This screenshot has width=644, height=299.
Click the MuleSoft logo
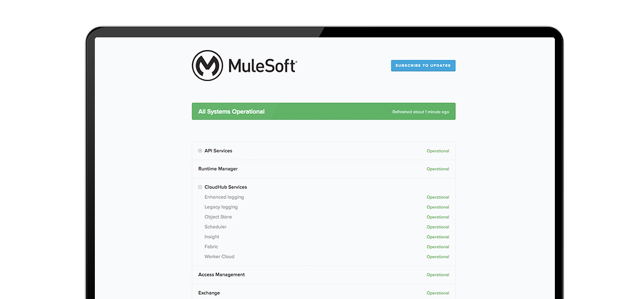[244, 66]
